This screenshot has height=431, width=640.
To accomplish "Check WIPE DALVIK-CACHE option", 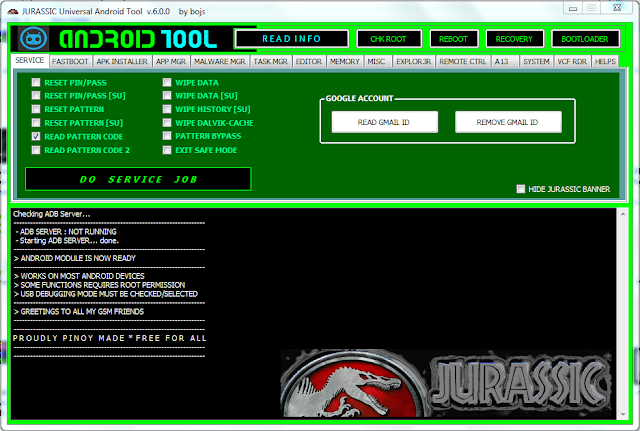I will (x=167, y=123).
